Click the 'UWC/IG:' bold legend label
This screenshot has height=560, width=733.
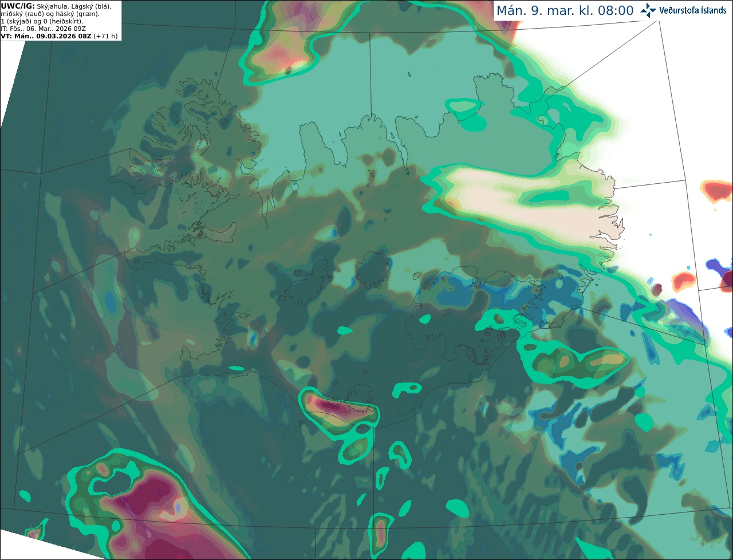[18, 6]
